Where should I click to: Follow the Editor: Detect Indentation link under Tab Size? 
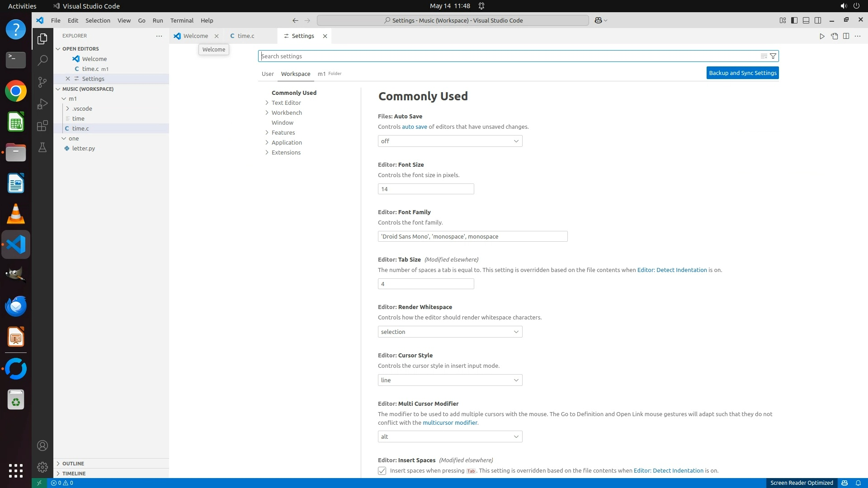pyautogui.click(x=672, y=270)
